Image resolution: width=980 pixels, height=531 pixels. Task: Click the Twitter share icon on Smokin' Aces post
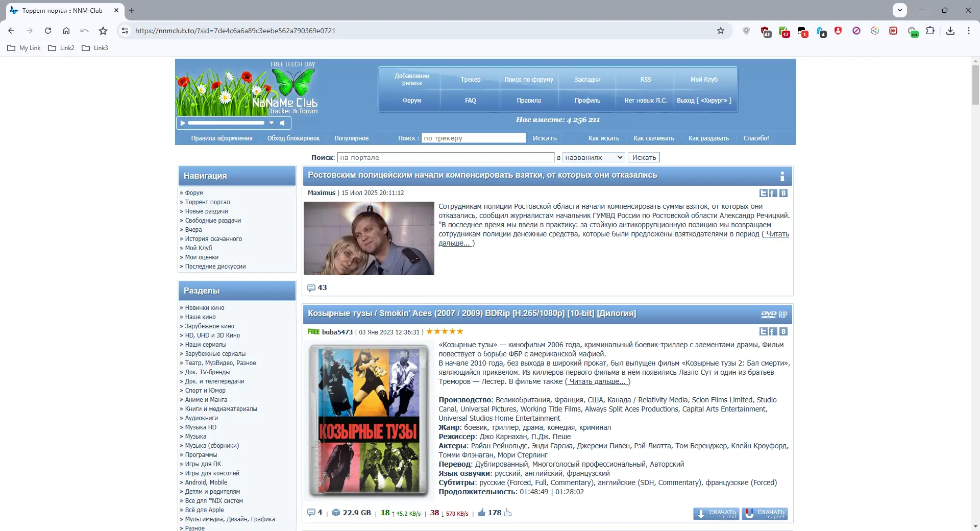coord(763,331)
